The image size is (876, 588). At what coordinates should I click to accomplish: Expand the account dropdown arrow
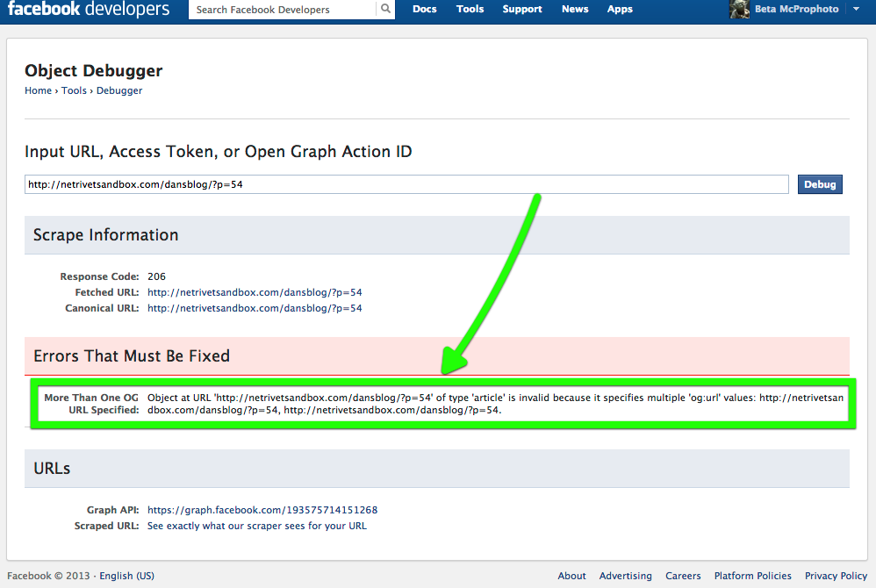coord(856,9)
